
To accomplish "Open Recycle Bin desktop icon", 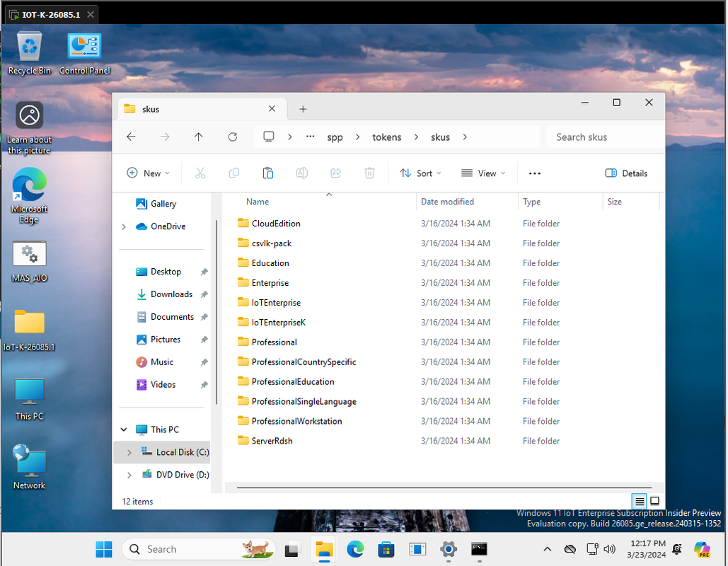I will coord(29,53).
